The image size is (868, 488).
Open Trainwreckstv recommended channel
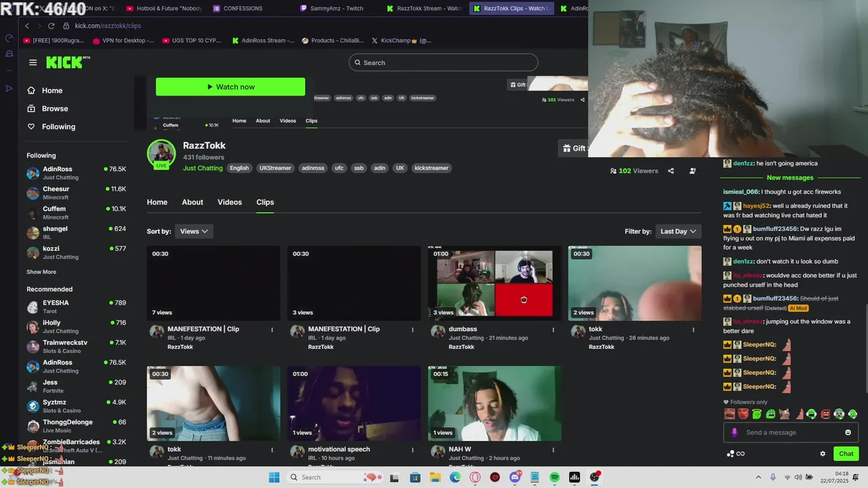(76, 346)
